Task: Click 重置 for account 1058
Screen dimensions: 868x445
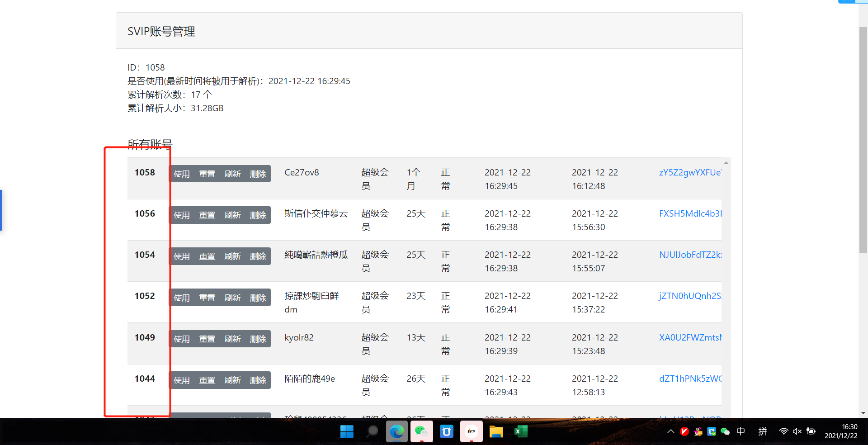Action: (207, 174)
